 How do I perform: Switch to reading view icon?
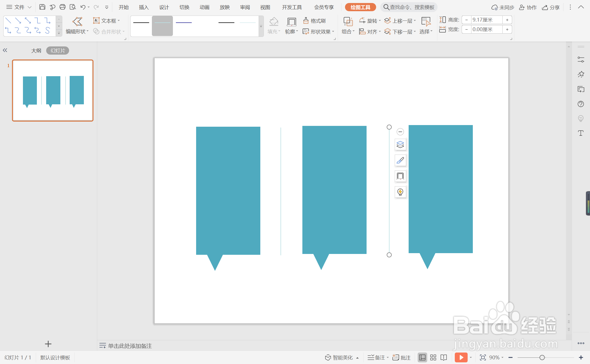[444, 357]
